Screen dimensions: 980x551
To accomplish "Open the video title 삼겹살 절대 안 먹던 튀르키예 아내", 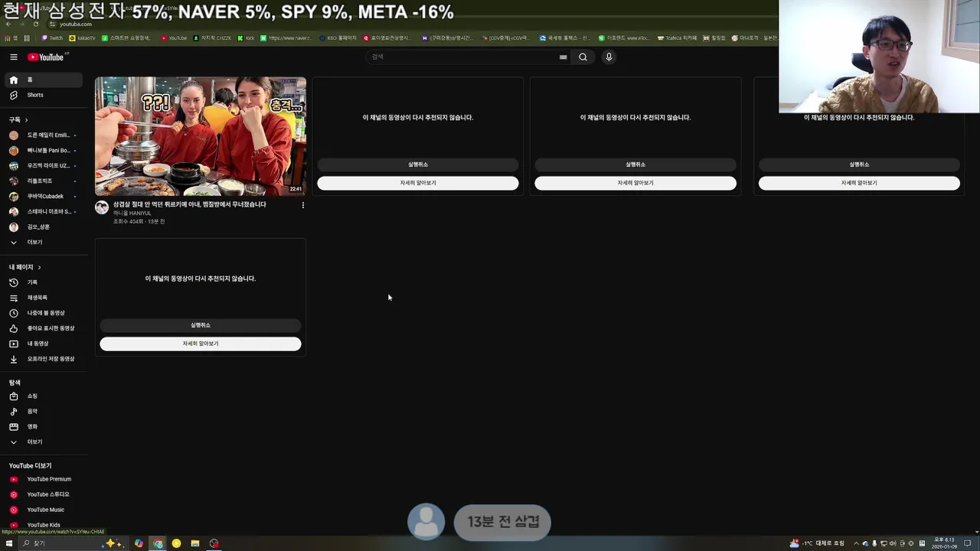I will click(190, 204).
